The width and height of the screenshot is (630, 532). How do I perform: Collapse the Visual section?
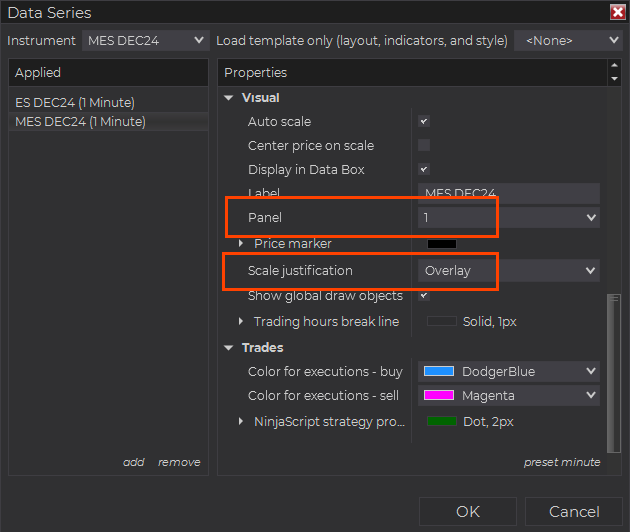click(x=229, y=98)
